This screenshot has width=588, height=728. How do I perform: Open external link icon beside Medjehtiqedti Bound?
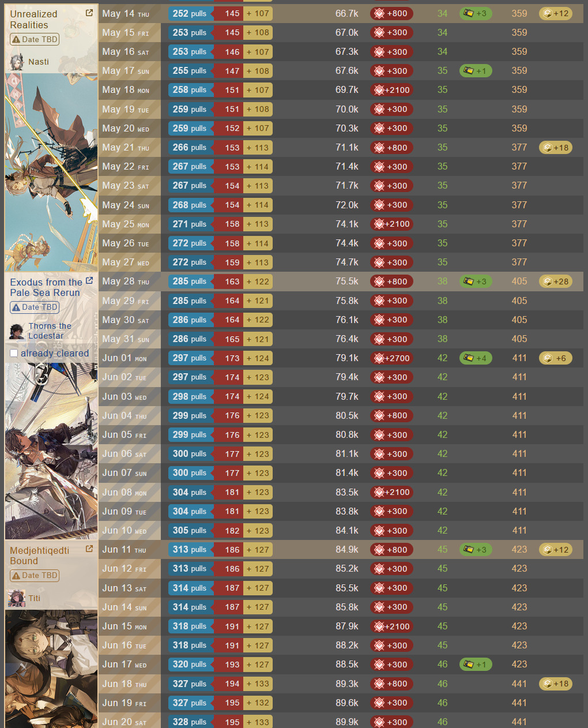89,549
